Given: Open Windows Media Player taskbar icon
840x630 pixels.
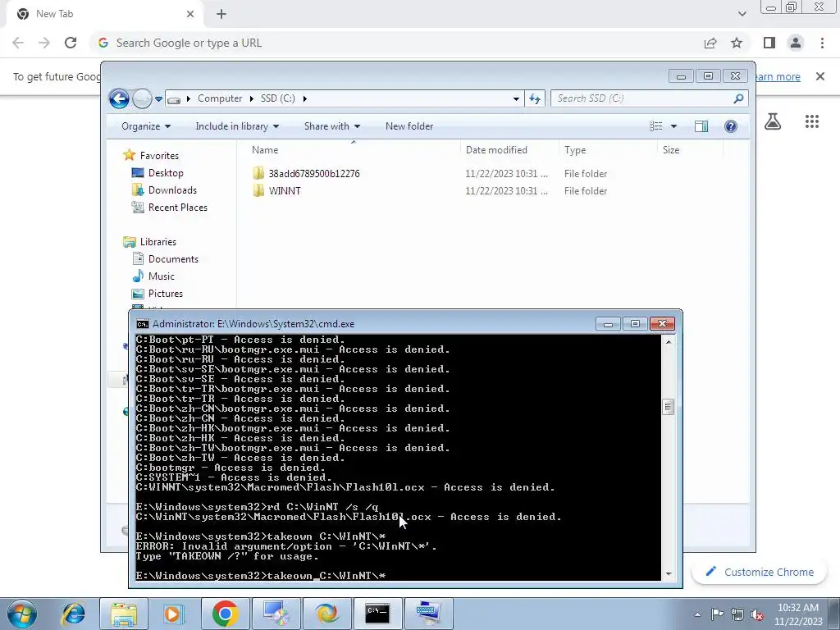Looking at the screenshot, I should pos(173,614).
